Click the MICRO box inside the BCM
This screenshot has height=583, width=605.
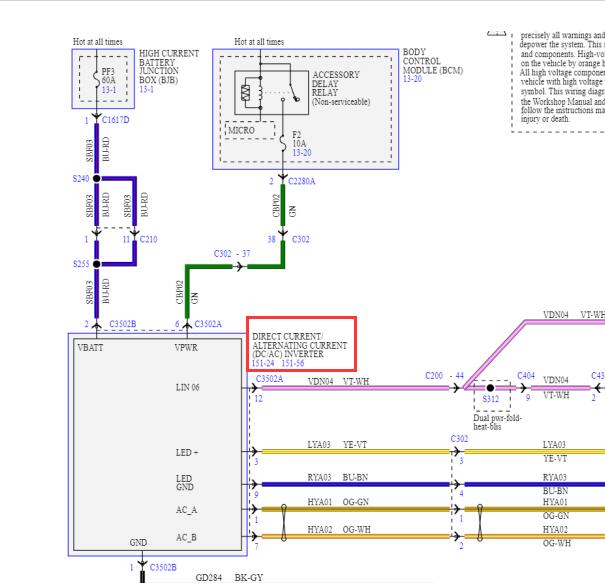coord(250,130)
